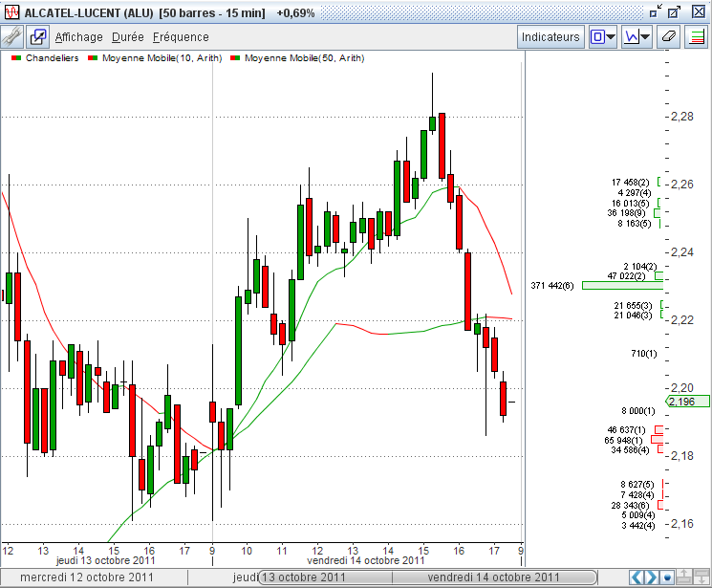
Task: Open the Fréquence menu
Action: pyautogui.click(x=181, y=37)
